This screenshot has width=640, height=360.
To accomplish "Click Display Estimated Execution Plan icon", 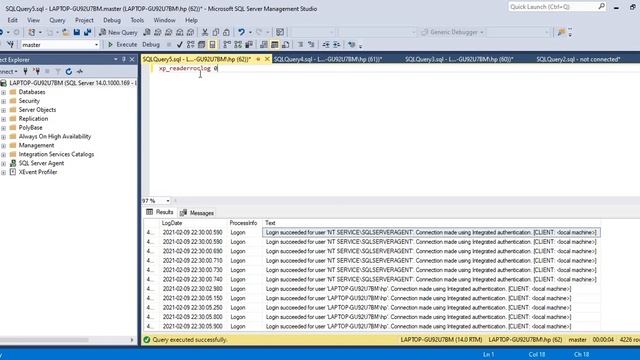I will [191, 44].
